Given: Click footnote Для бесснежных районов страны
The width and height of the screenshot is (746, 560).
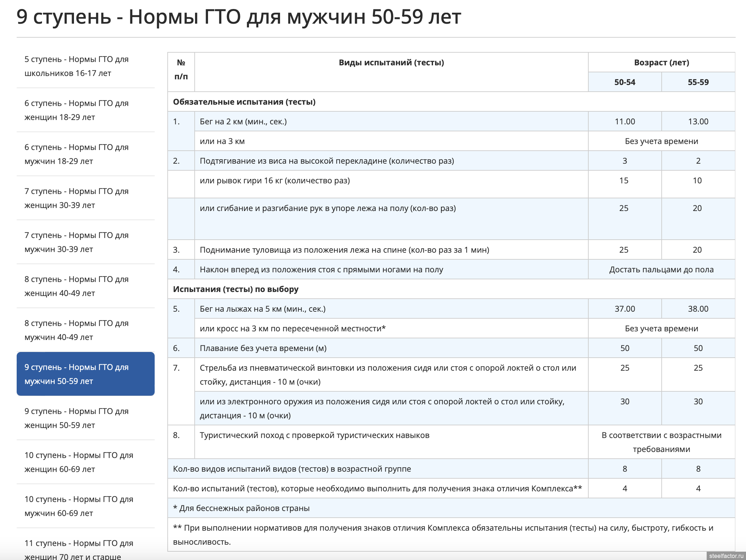Looking at the screenshot, I should (x=241, y=508).
